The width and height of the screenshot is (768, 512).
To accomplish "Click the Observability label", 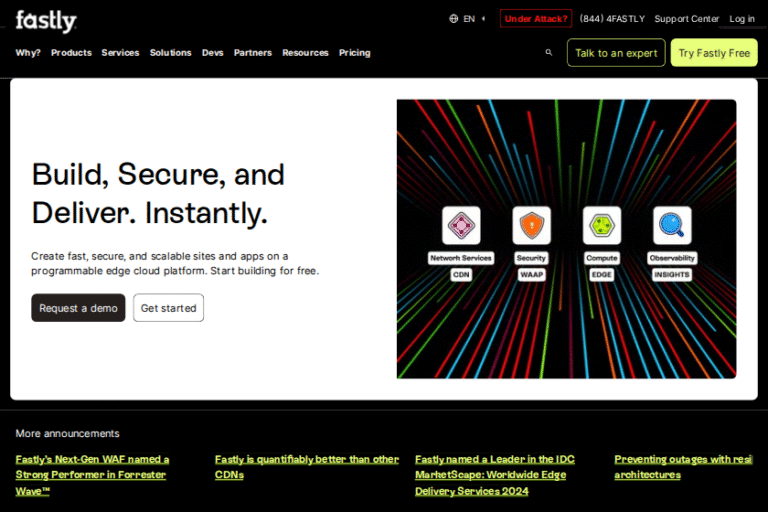I will pos(672,258).
